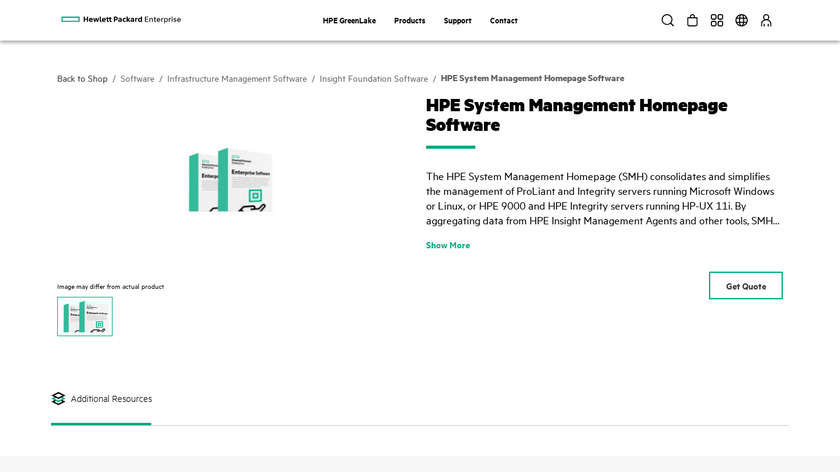Click the Software breadcrumb link
Viewport: 840px width, 472px height.
click(x=137, y=79)
